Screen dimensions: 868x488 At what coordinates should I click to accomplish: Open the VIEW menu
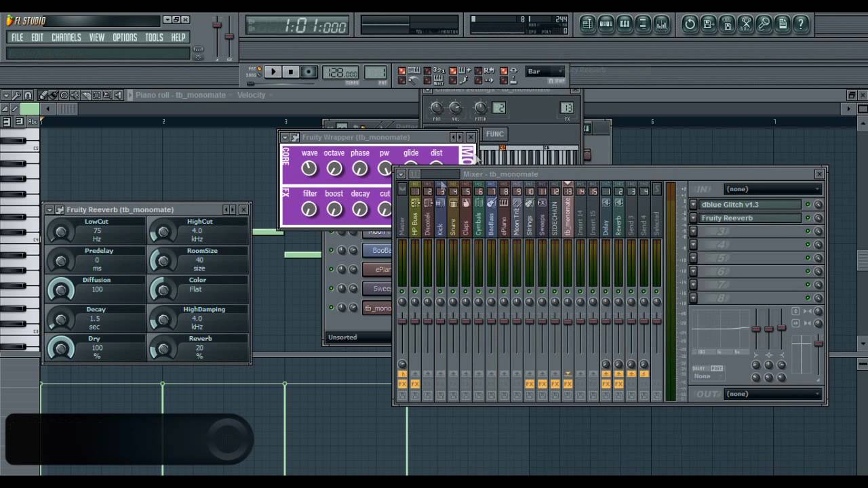97,37
